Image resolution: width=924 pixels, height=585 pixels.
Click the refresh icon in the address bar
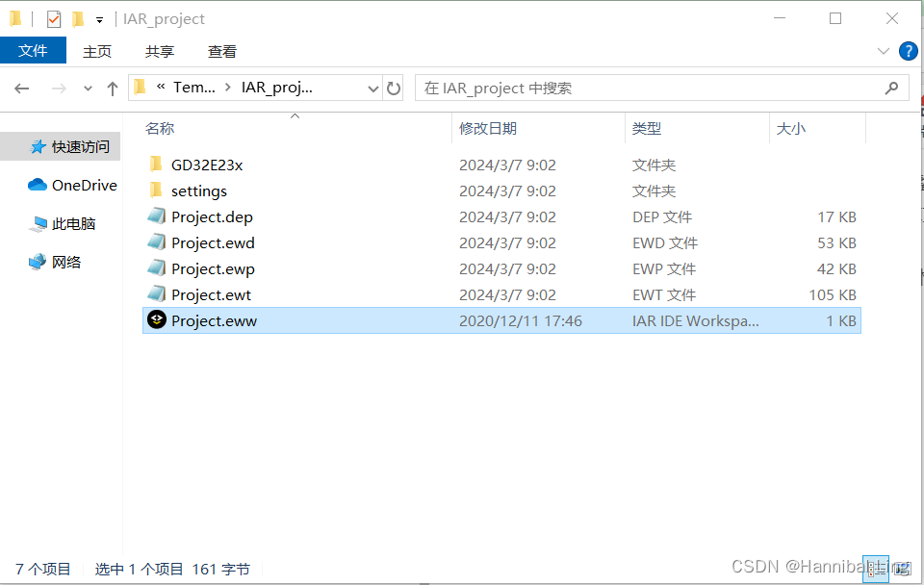pos(394,88)
